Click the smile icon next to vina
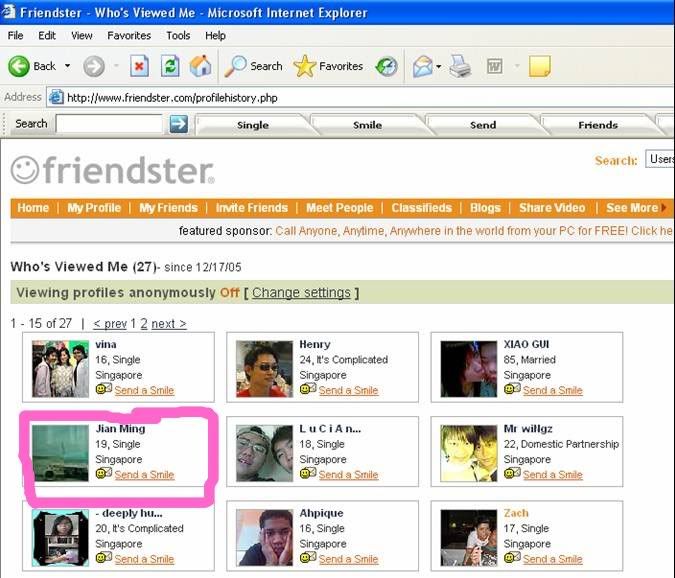675x578 pixels. coord(104,389)
